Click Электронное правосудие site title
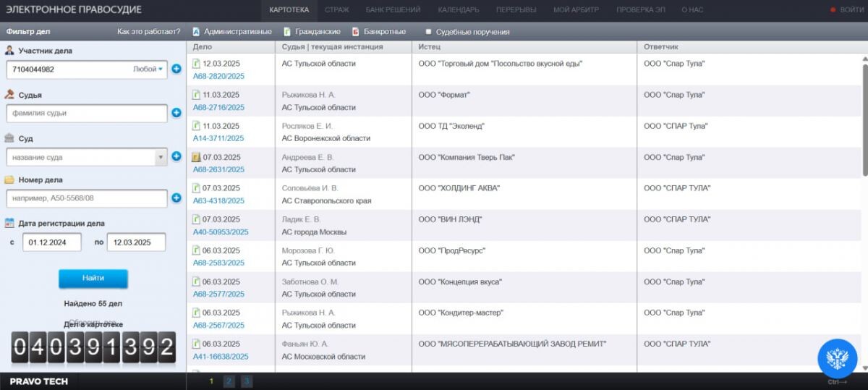Image resolution: width=868 pixels, height=390 pixels. pyautogui.click(x=75, y=10)
